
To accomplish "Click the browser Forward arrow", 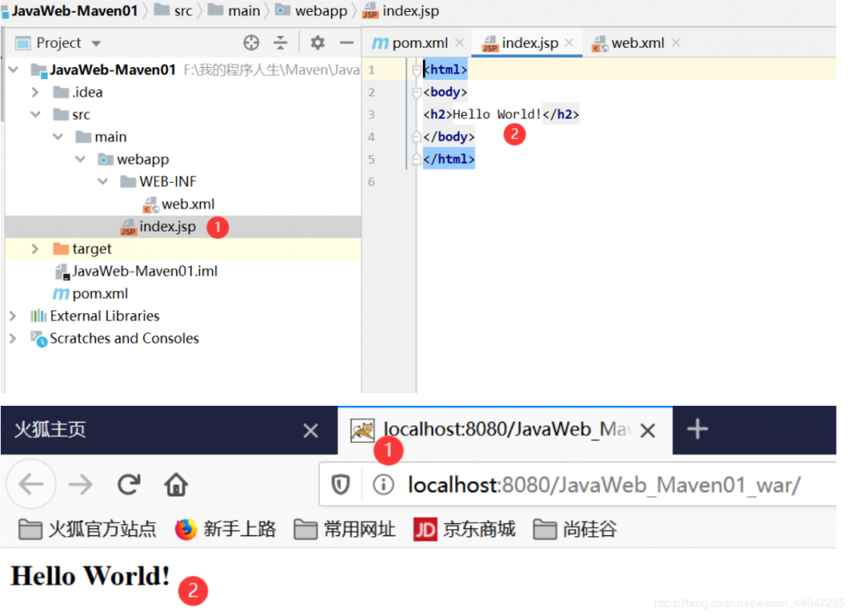I will point(80,484).
